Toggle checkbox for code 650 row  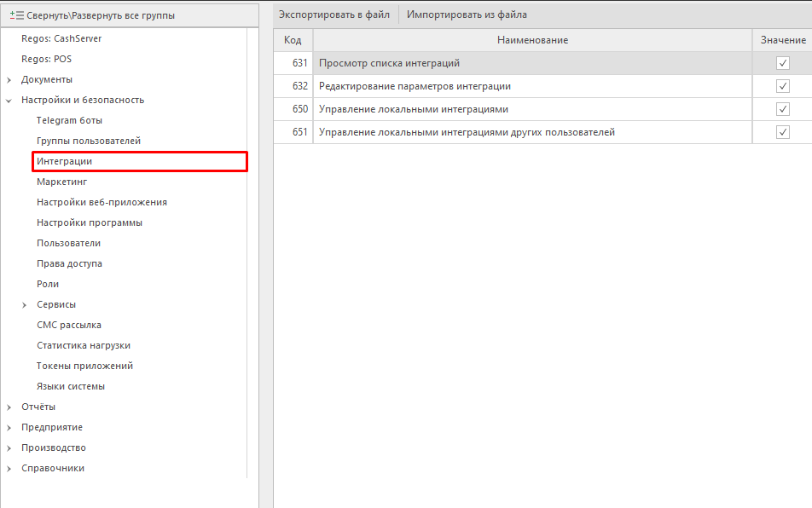click(x=782, y=109)
